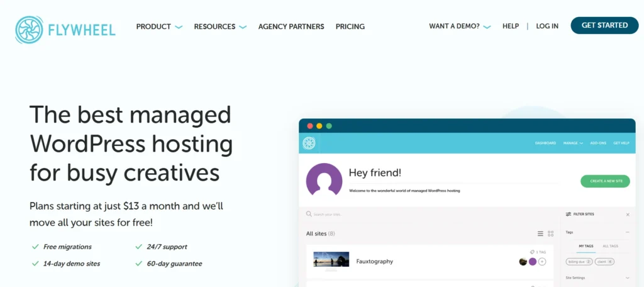Click the Create a New Site button
644x287 pixels.
[x=605, y=181]
